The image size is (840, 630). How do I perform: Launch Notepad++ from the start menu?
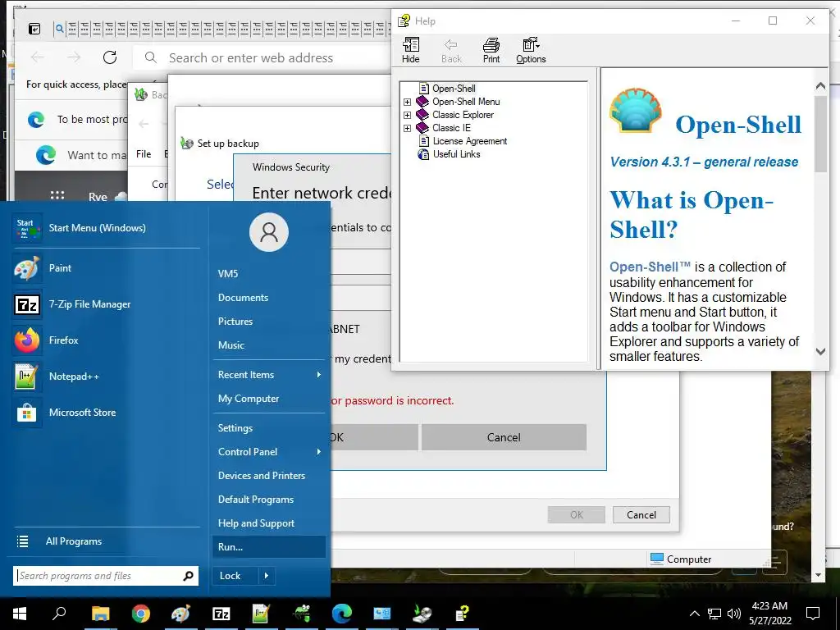point(106,376)
